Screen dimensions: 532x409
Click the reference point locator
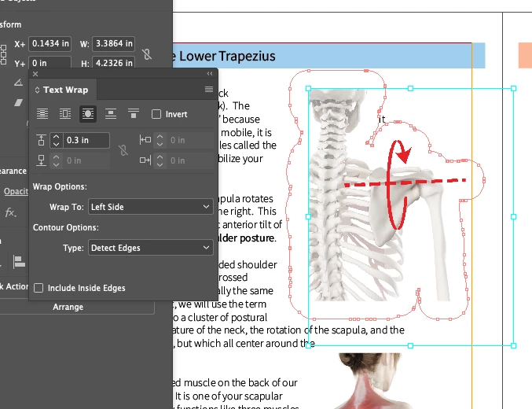tap(3, 55)
